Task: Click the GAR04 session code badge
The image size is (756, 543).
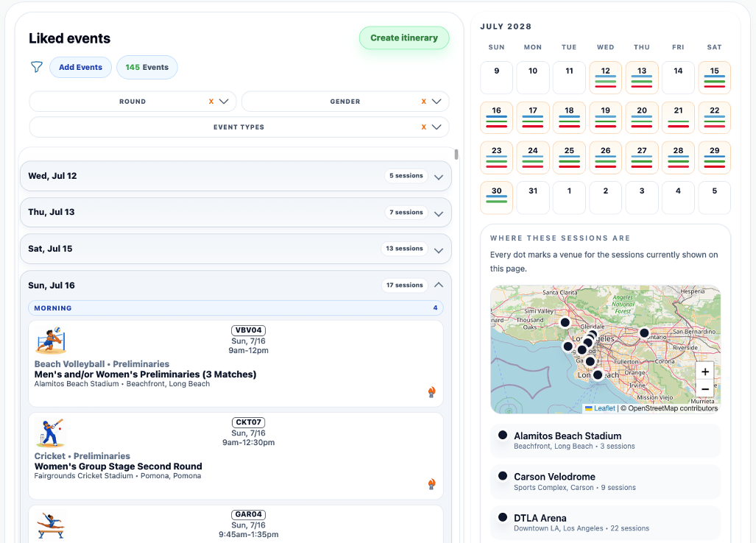Action: 248,514
